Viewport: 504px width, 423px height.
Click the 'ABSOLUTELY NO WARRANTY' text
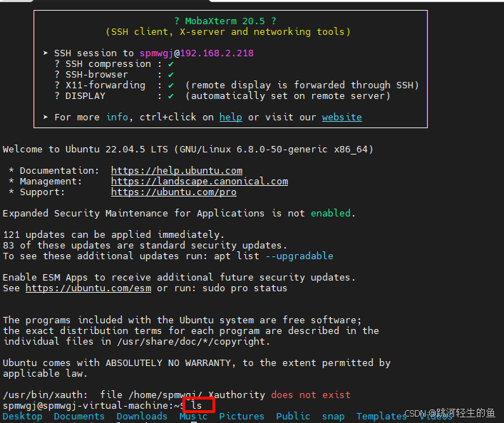[x=168, y=363]
